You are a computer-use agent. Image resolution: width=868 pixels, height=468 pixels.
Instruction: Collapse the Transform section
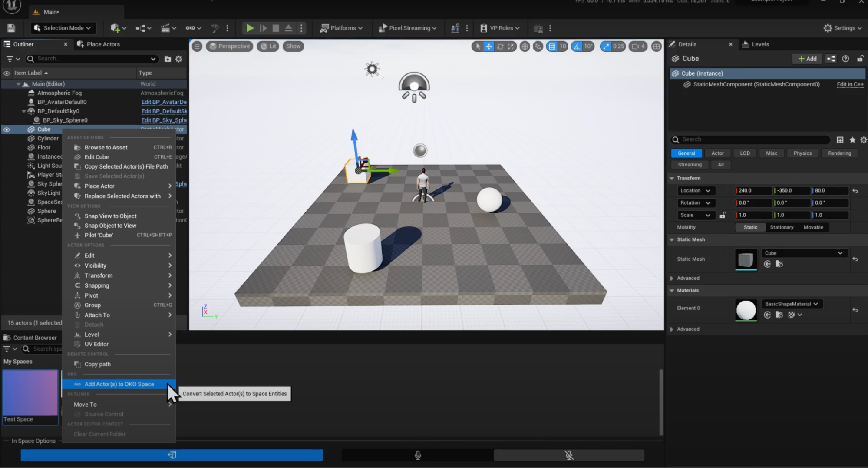pos(672,178)
